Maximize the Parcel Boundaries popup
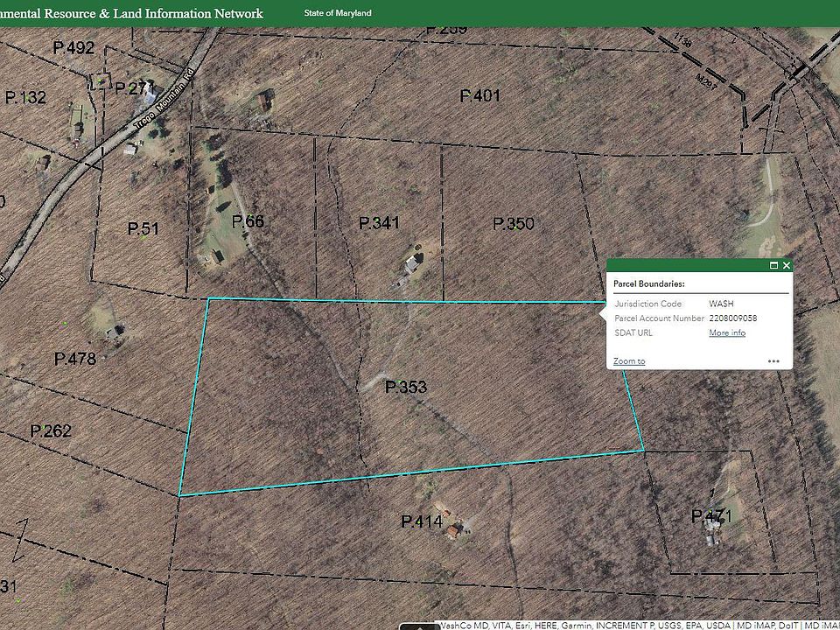Image resolution: width=840 pixels, height=630 pixels. click(x=773, y=265)
